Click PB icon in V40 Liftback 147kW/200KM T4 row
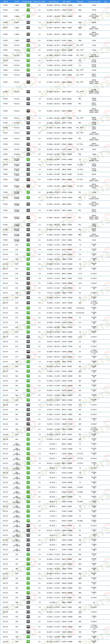110x644 pixels. click(x=28, y=468)
